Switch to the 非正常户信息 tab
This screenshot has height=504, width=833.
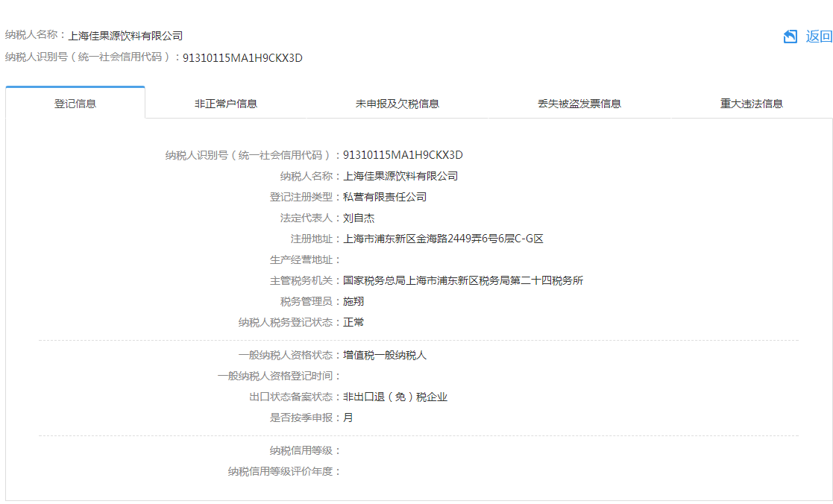pyautogui.click(x=226, y=104)
